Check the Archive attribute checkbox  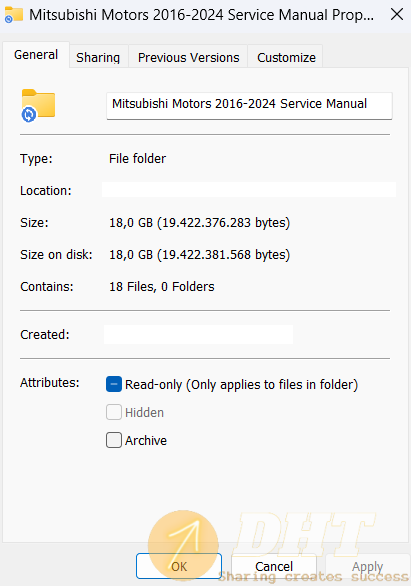tap(114, 440)
